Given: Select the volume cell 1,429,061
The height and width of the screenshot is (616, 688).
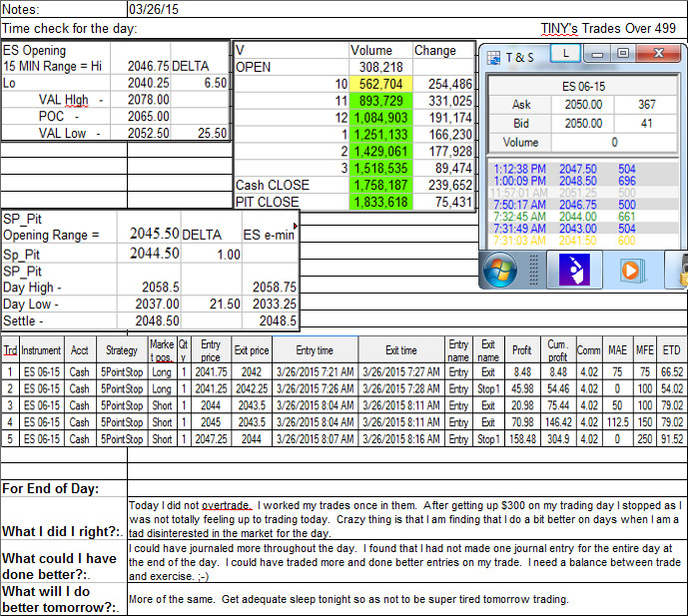Looking at the screenshot, I should pyautogui.click(x=380, y=152).
